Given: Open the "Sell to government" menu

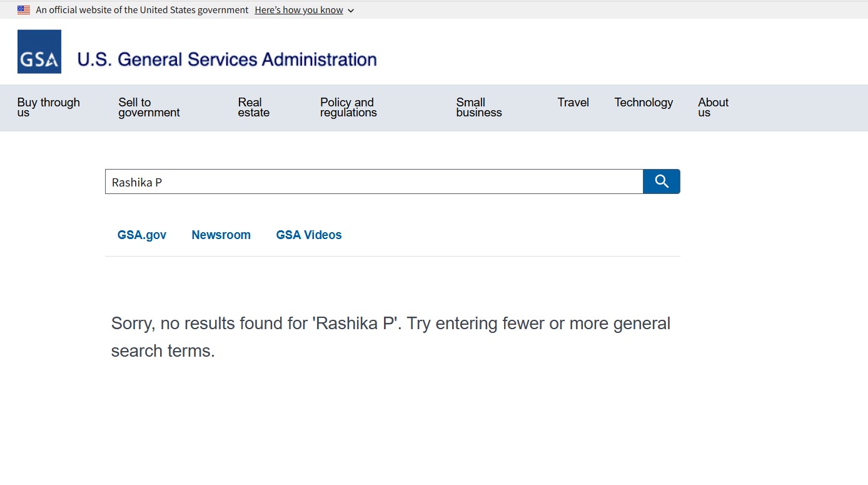Looking at the screenshot, I should coord(149,108).
